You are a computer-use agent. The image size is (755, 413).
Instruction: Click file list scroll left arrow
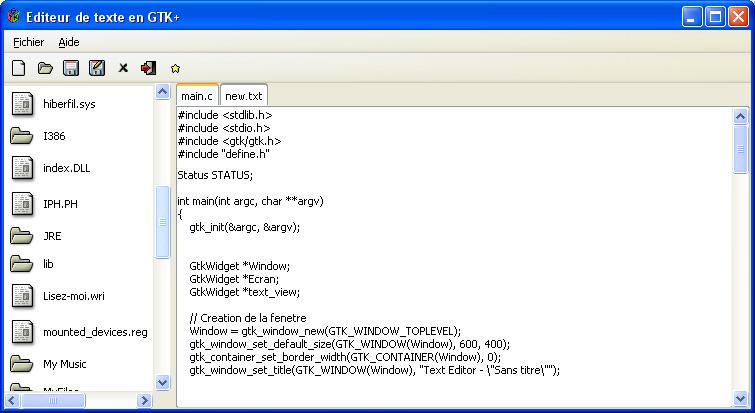pos(12,400)
